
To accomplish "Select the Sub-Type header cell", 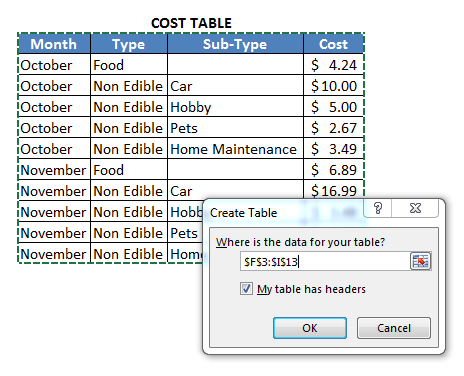I will pyautogui.click(x=235, y=44).
